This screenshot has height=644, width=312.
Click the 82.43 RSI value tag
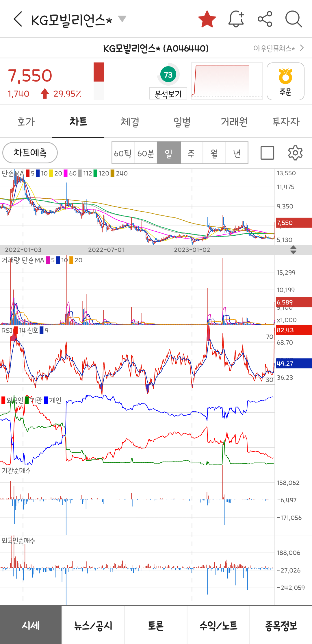coord(294,330)
